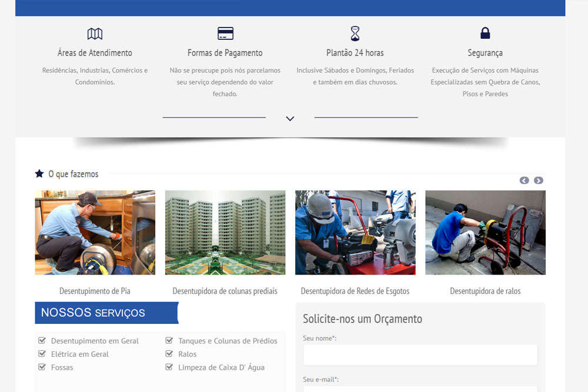
Task: Click the hourglass icon above Plantão 24 horas
Action: pos(355,33)
